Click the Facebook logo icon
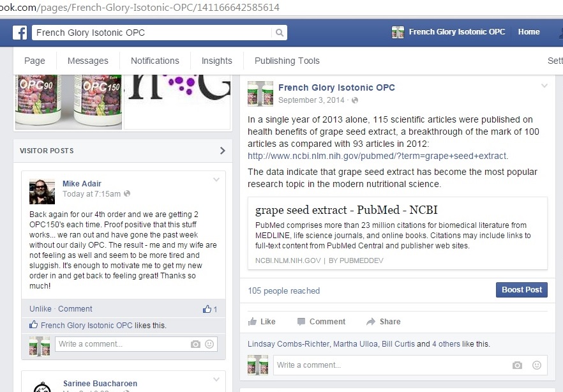The width and height of the screenshot is (563, 392). pos(20,33)
